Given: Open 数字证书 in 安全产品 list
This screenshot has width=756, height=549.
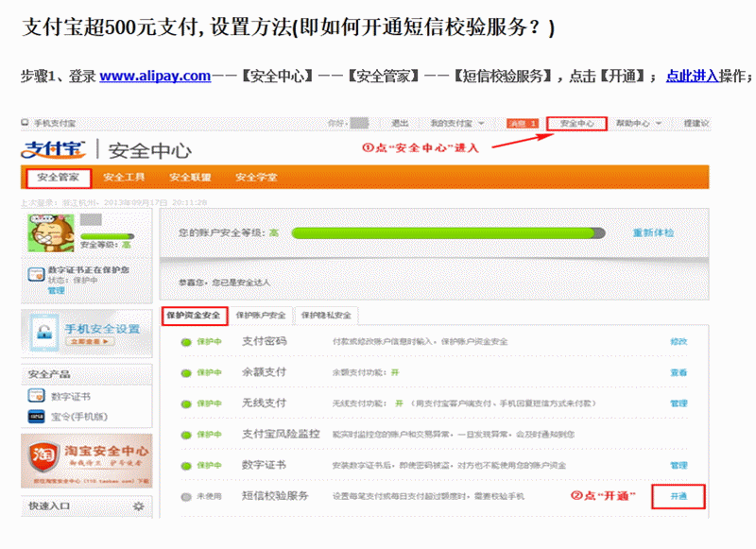Looking at the screenshot, I should coord(70,397).
